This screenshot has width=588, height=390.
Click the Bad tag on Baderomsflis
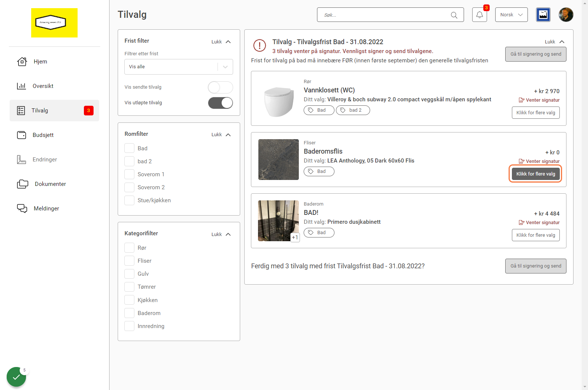(319, 171)
